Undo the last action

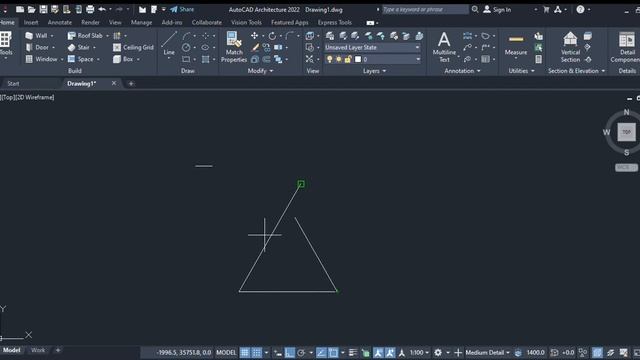[102, 9]
